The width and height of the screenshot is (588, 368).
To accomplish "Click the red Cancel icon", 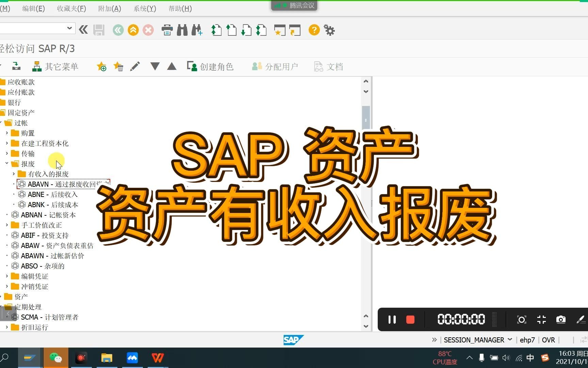I will (x=148, y=30).
